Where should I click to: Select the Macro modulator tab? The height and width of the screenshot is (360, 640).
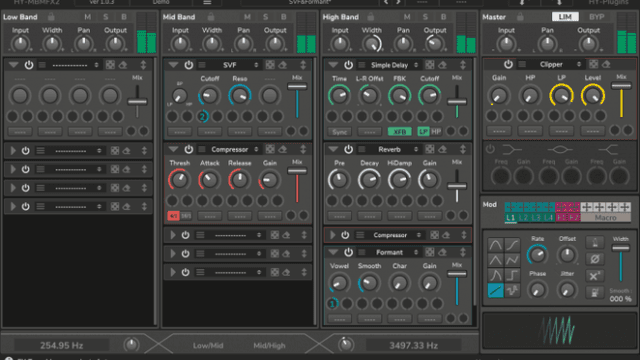(606, 218)
